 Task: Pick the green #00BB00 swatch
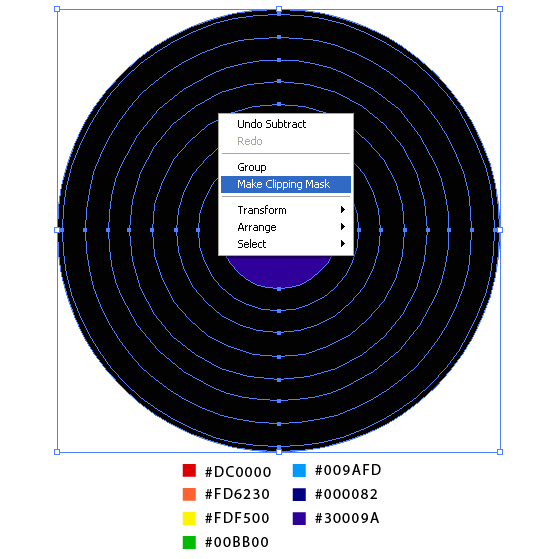[189, 542]
